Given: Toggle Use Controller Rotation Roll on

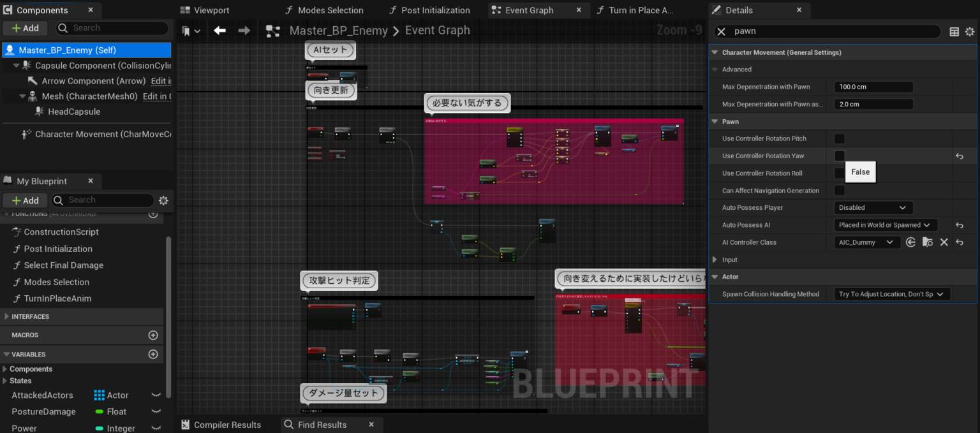Looking at the screenshot, I should pyautogui.click(x=840, y=173).
